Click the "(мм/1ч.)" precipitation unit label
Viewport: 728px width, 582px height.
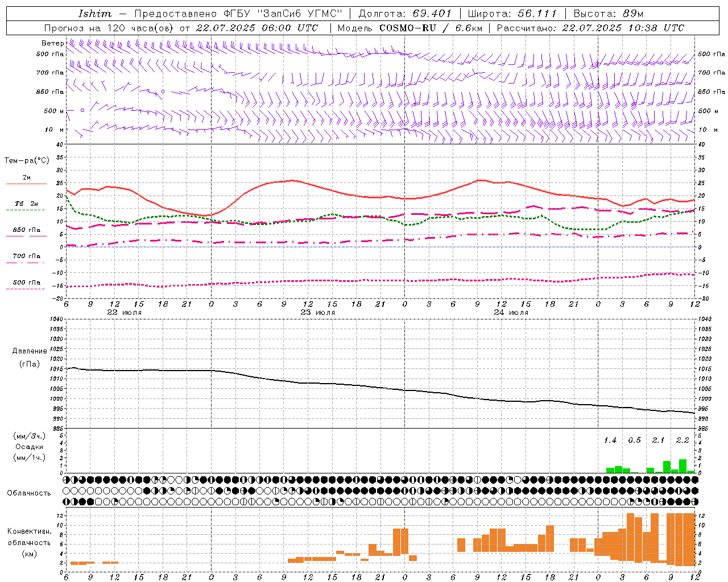point(30,458)
